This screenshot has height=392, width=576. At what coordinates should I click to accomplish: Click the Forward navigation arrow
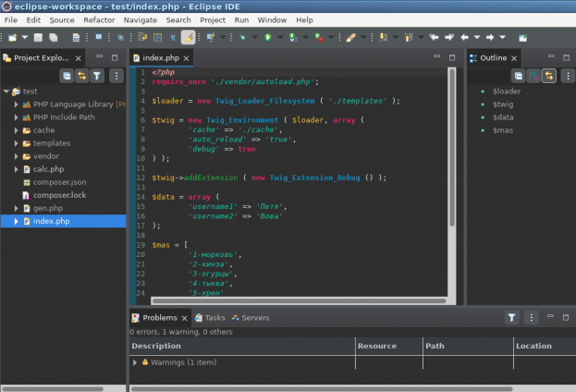pos(490,38)
